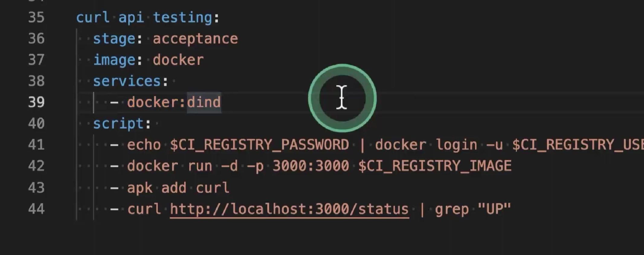Click the $CI_REGISTRY_IMAGE variable
644x255 pixels.
435,166
